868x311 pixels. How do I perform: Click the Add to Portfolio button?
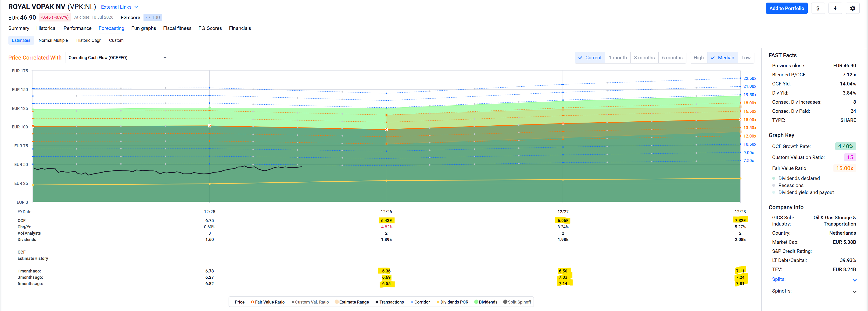coord(786,8)
